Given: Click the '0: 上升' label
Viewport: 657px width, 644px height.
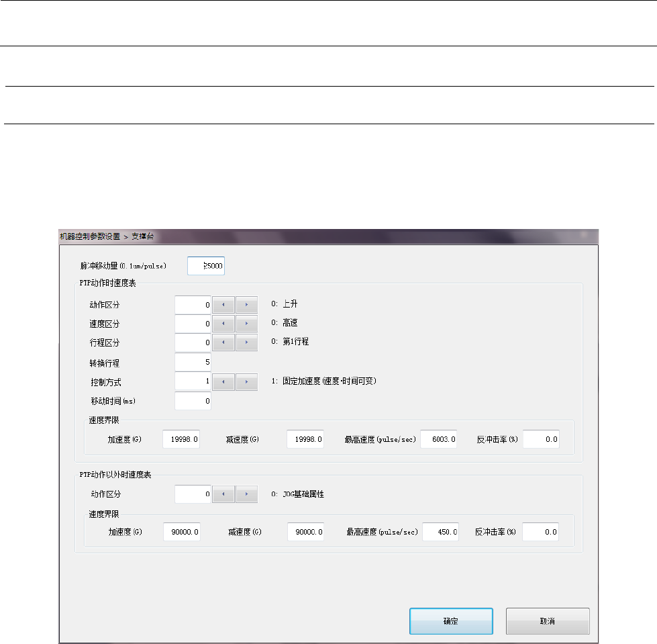Looking at the screenshot, I should click(x=285, y=304).
